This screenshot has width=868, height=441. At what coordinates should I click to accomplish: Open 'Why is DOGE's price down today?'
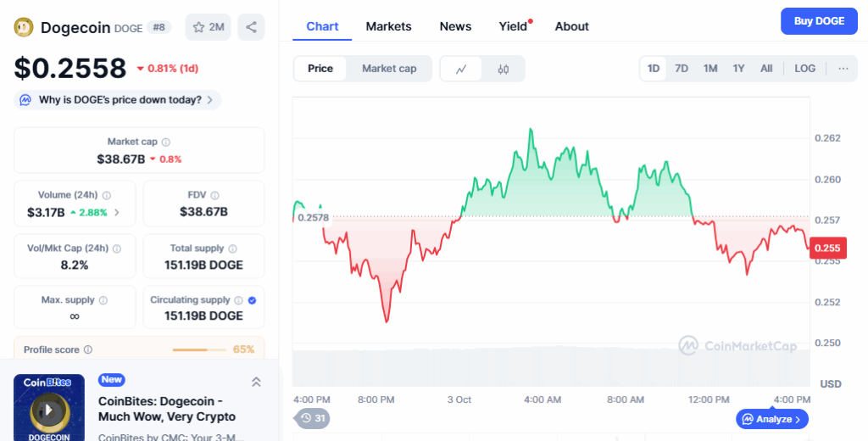click(x=119, y=100)
